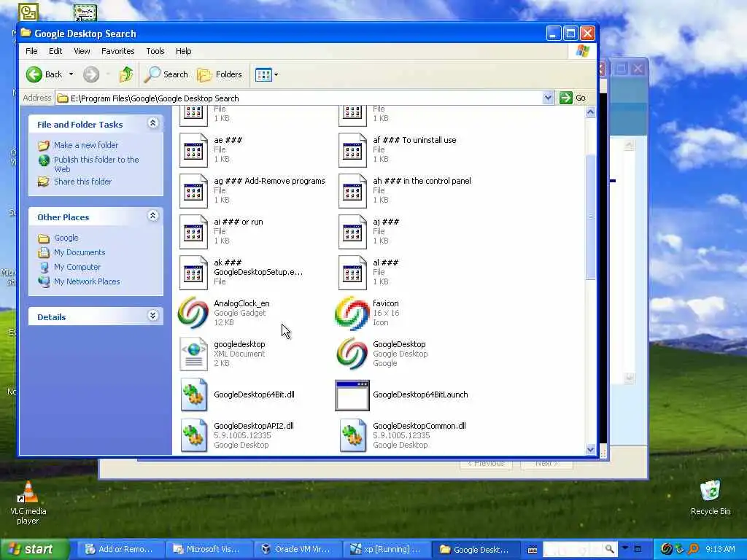The image size is (747, 560).
Task: Open the Search pane
Action: tap(166, 74)
